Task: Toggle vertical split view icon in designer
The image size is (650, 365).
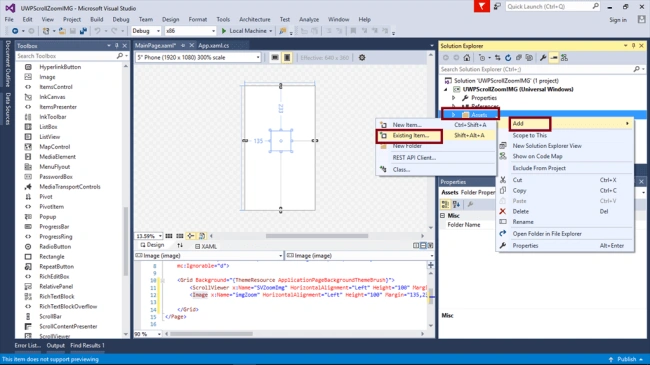Action: (x=416, y=246)
